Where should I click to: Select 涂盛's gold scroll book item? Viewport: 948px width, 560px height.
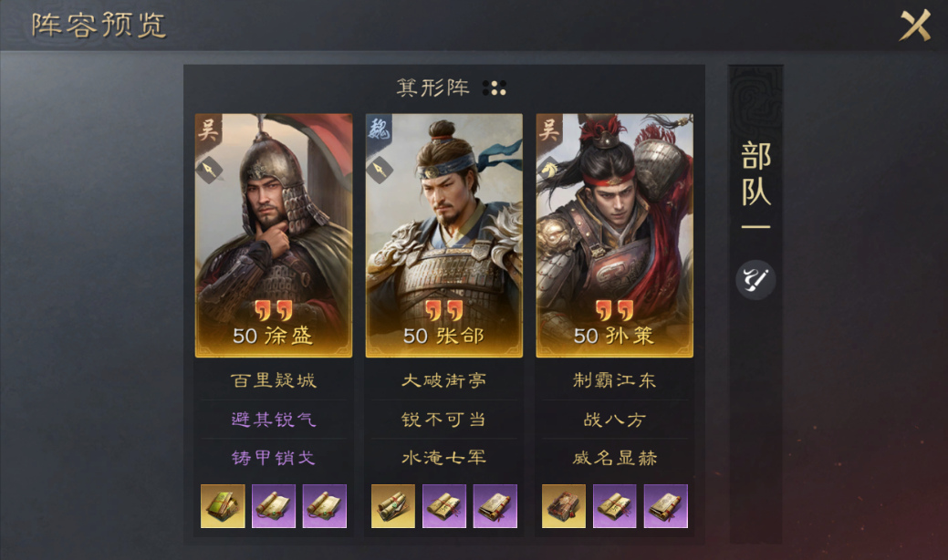pyautogui.click(x=224, y=506)
